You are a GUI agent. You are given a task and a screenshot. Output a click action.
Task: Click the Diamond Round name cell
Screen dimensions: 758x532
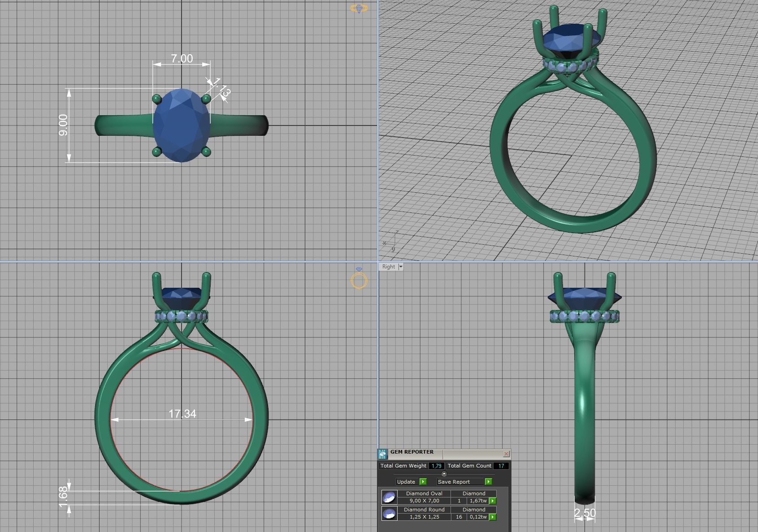click(x=424, y=510)
